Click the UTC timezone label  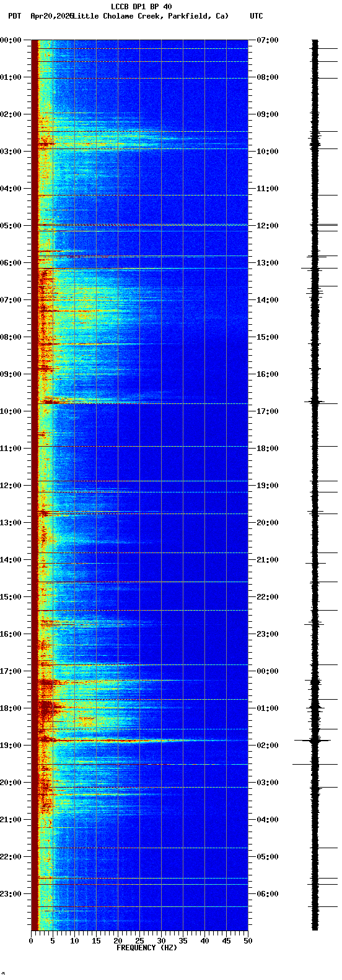(256, 16)
